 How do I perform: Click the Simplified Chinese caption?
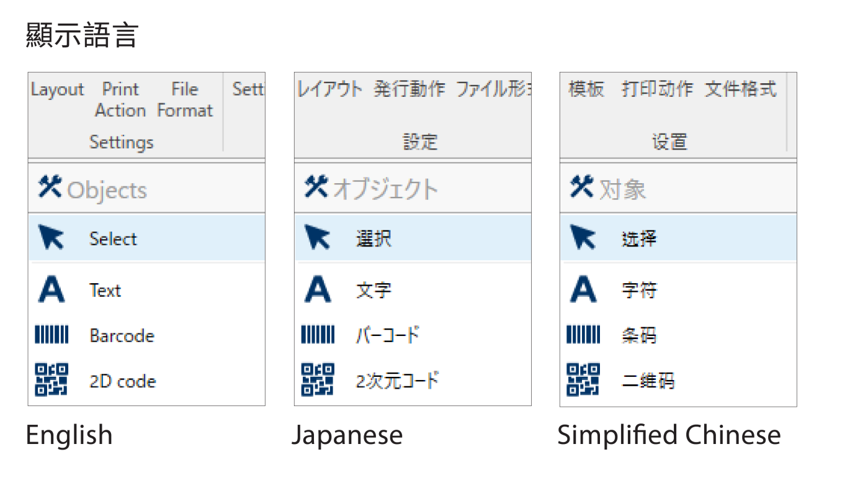(x=669, y=435)
